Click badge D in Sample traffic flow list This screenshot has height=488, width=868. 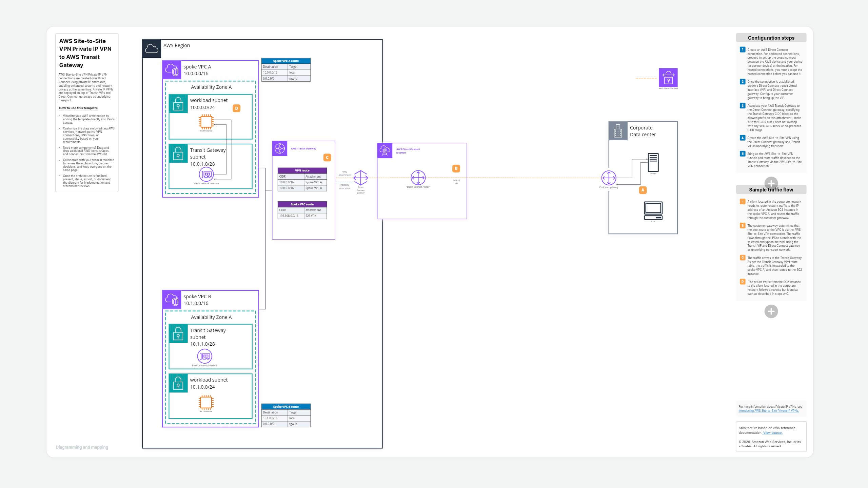click(x=743, y=282)
